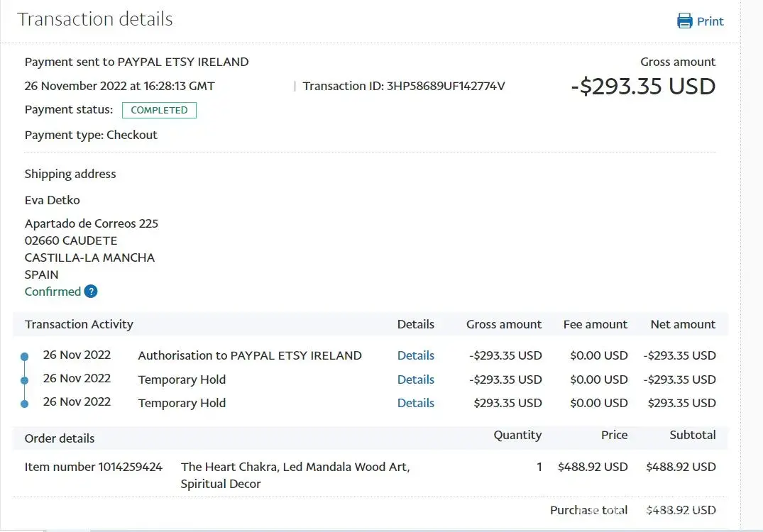Open Details for Authorisation to PAYPAL ETSY IRELAND
The image size is (763, 532).
[x=416, y=355]
